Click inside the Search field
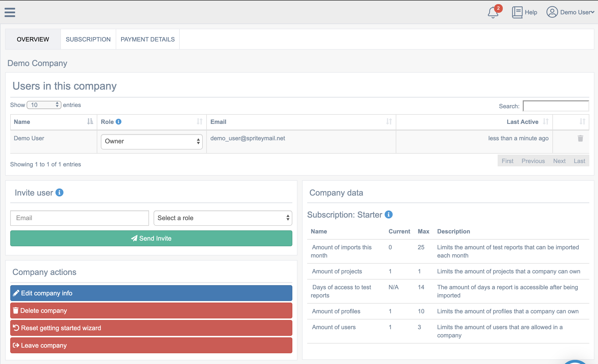598x364 pixels. 556,106
